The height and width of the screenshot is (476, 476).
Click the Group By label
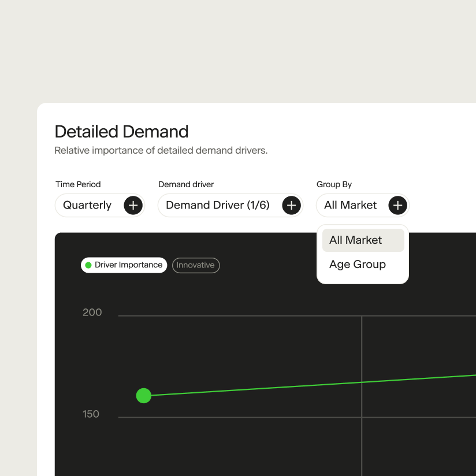tap(334, 184)
